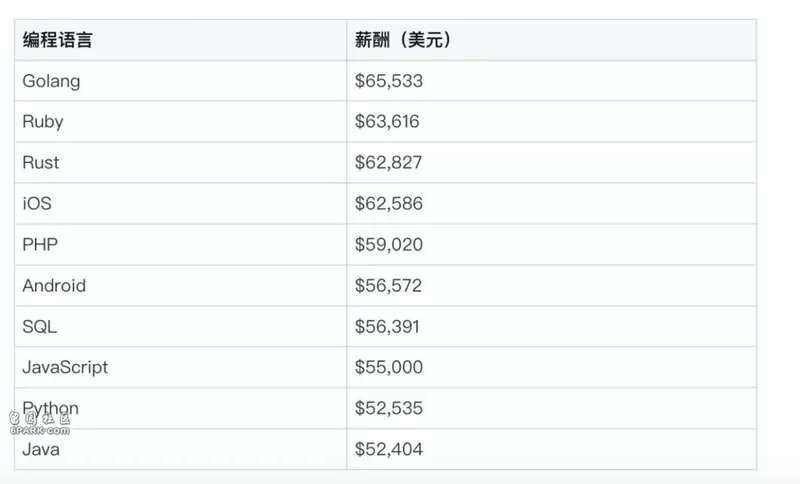Click the $62,586 salary value
The height and width of the screenshot is (484, 800).
[389, 203]
